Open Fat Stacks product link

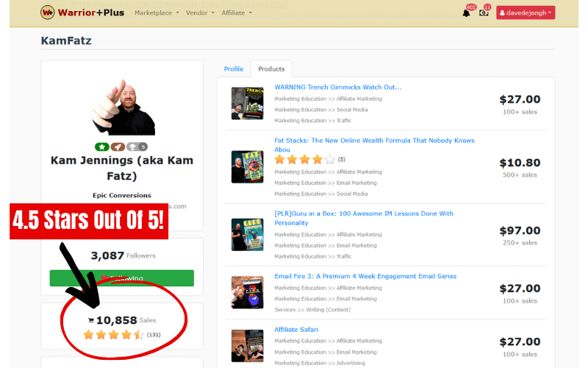click(x=374, y=145)
